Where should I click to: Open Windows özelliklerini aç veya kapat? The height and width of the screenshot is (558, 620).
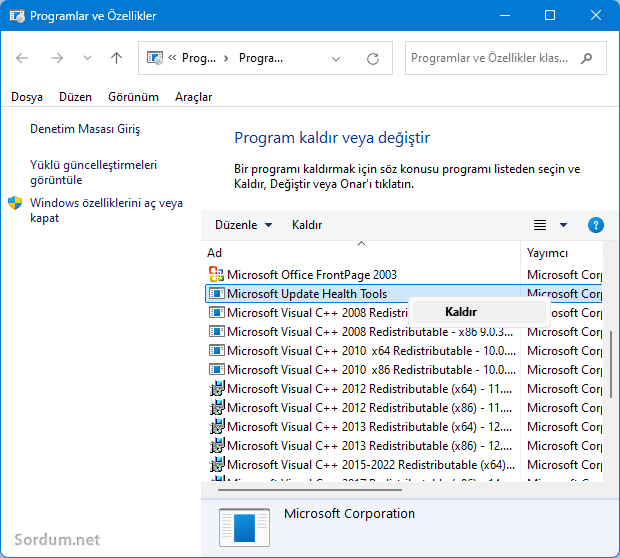(x=106, y=210)
